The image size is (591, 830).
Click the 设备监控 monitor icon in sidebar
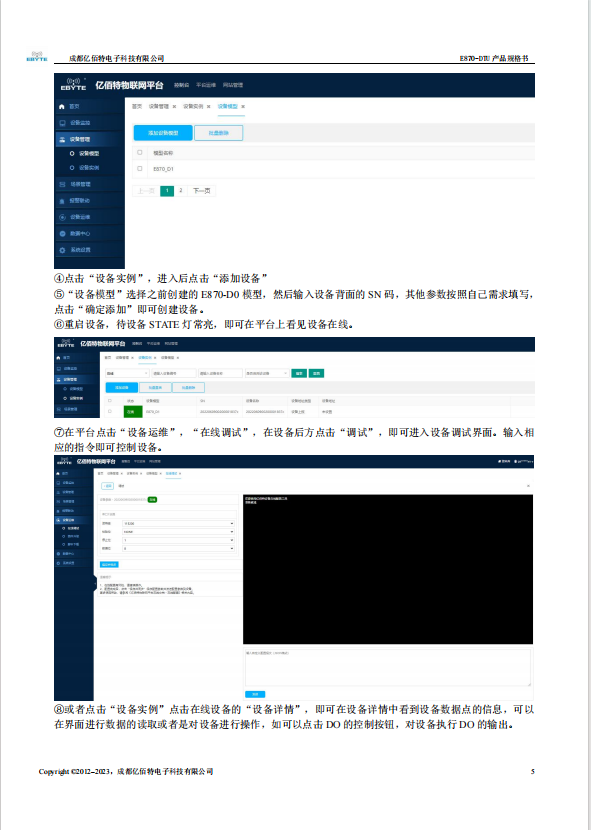pos(62,123)
